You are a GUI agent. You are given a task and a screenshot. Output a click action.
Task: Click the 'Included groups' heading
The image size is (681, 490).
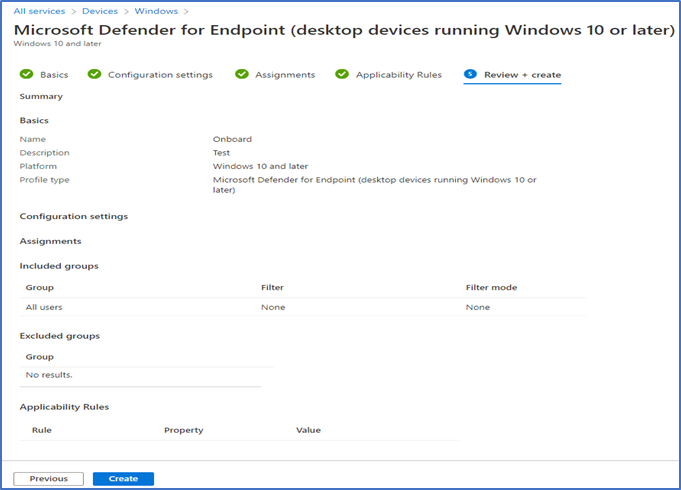point(59,266)
